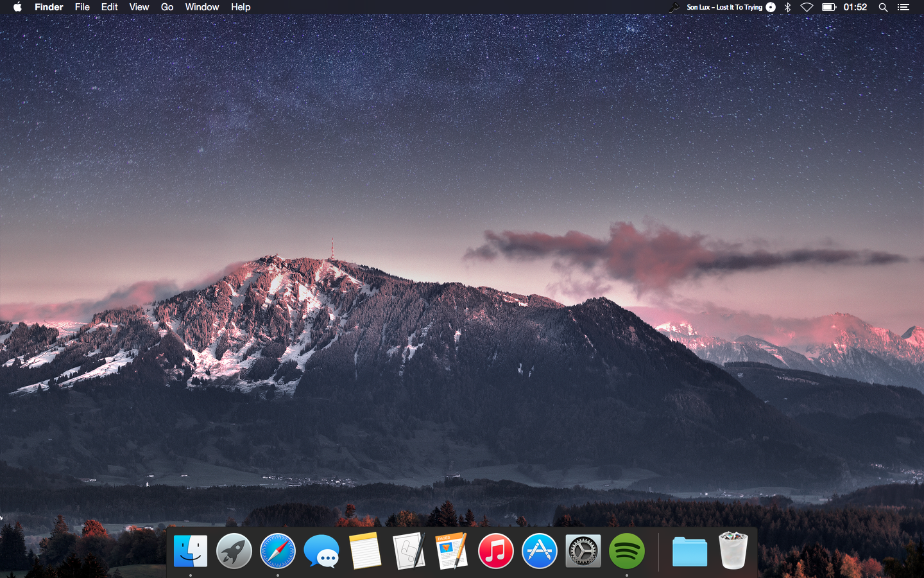Open the Go menu
Image resolution: width=924 pixels, height=578 pixels.
(167, 7)
